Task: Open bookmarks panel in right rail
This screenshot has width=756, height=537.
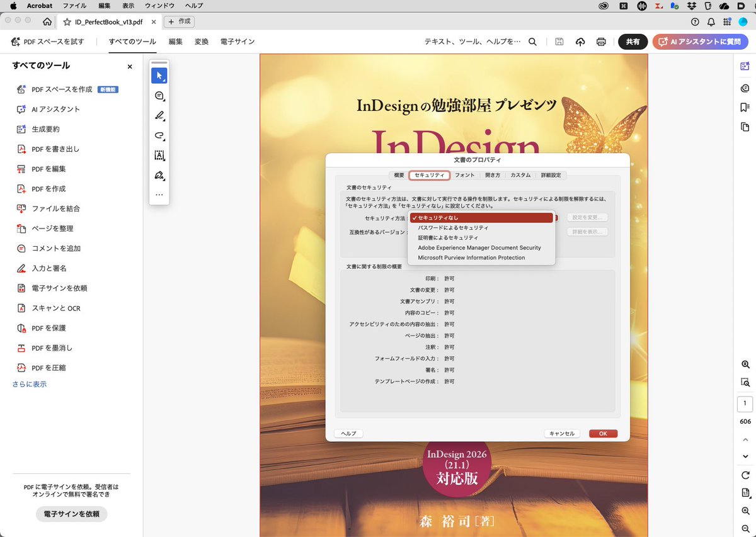Action: point(745,107)
